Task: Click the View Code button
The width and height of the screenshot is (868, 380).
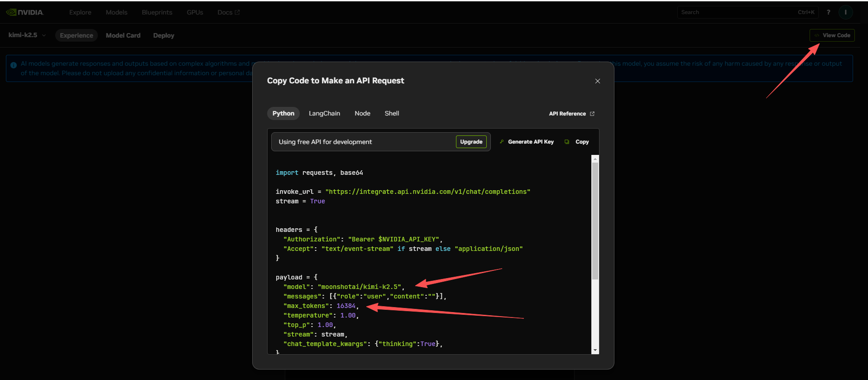Action: click(832, 35)
